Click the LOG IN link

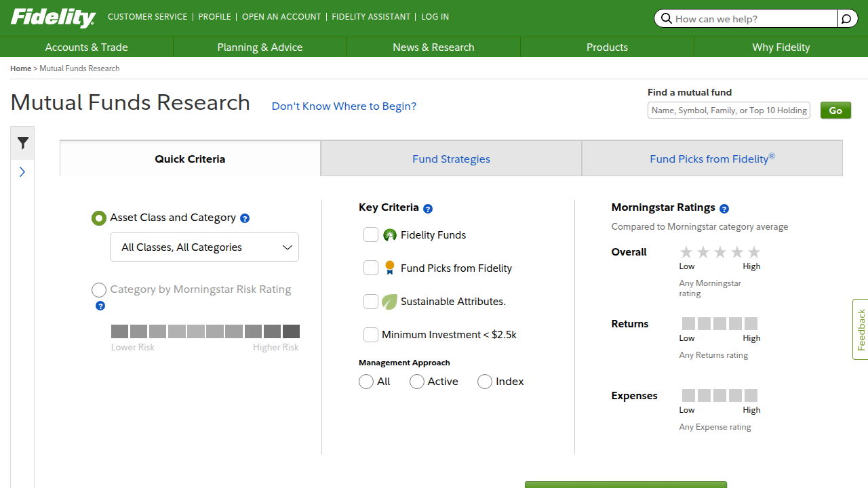[x=435, y=17]
